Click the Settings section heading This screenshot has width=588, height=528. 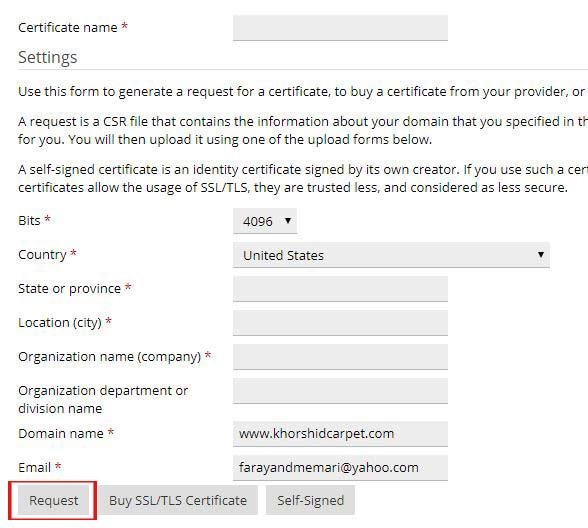pos(48,57)
